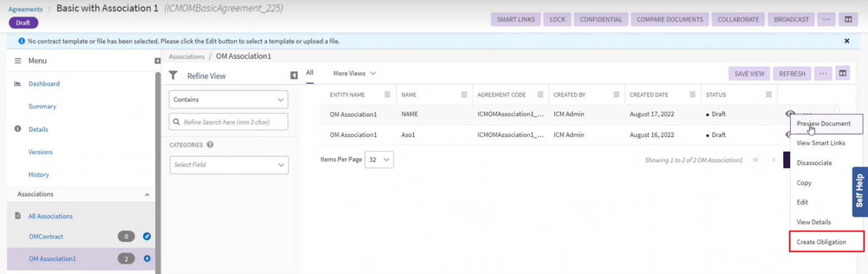Image resolution: width=868 pixels, height=274 pixels.
Task: Open the Status column menu icon
Action: [769, 95]
